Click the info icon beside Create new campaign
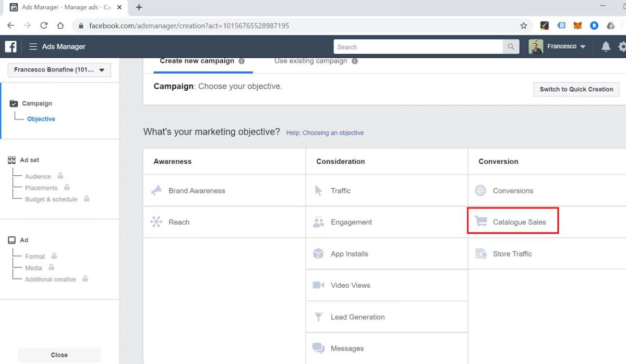 [x=242, y=61]
